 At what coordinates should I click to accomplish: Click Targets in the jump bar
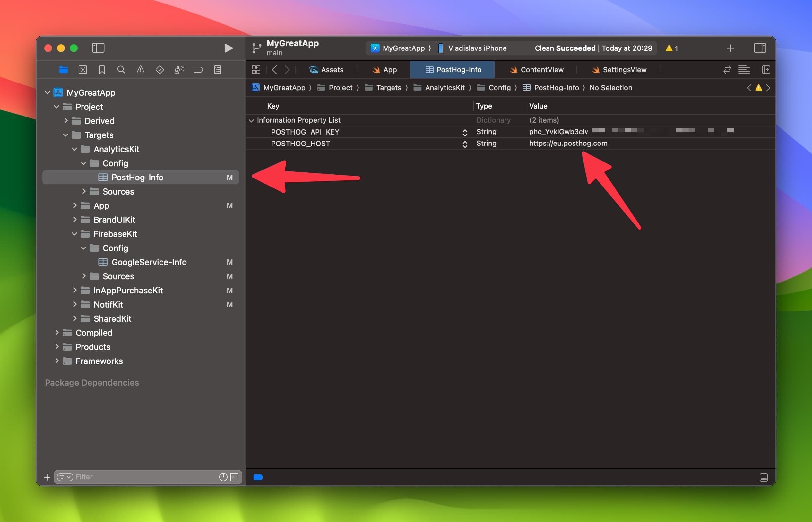click(383, 88)
